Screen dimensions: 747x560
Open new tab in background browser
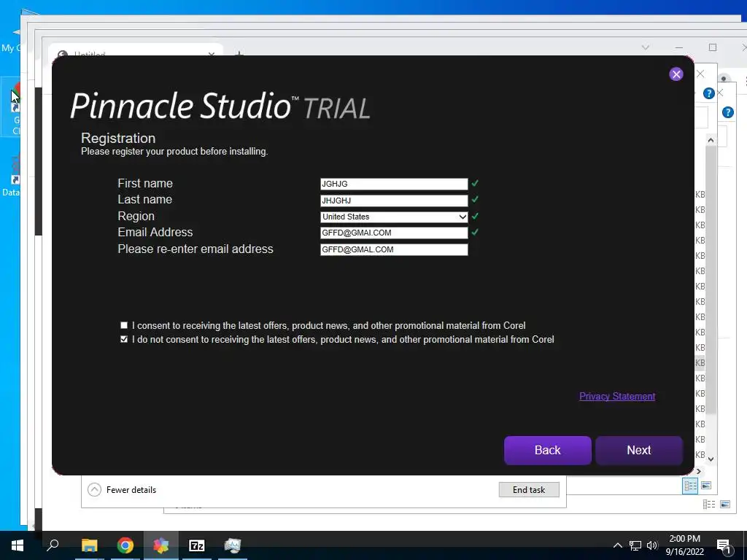click(239, 53)
